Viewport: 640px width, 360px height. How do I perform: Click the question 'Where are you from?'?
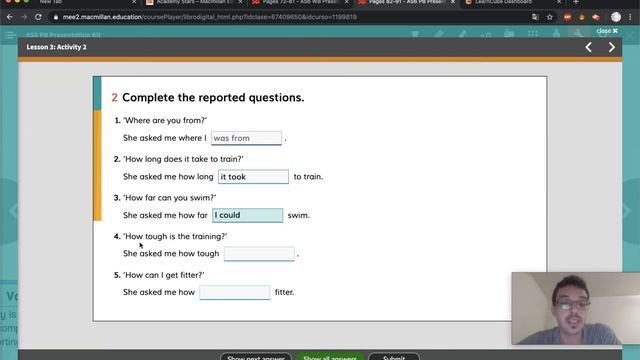(x=165, y=120)
